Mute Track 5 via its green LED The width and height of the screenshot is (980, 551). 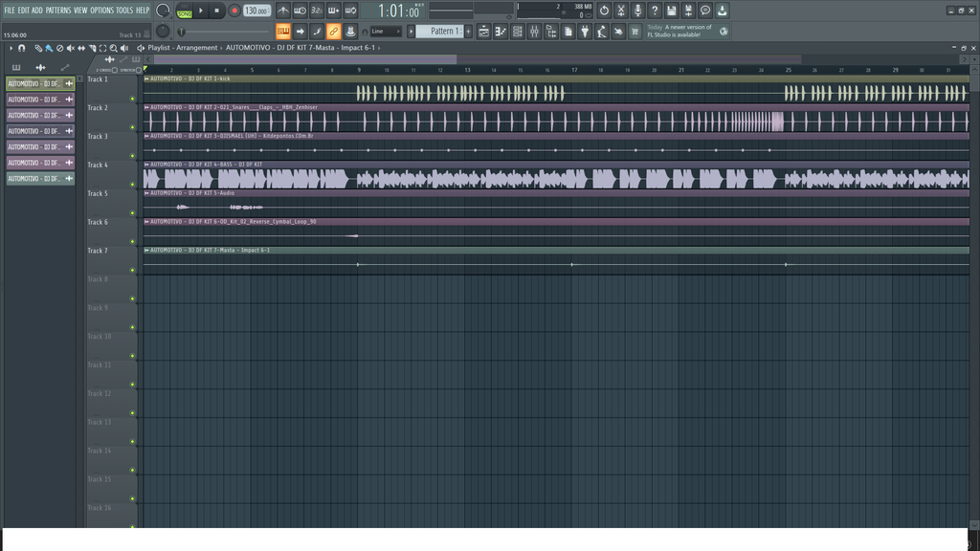(132, 213)
